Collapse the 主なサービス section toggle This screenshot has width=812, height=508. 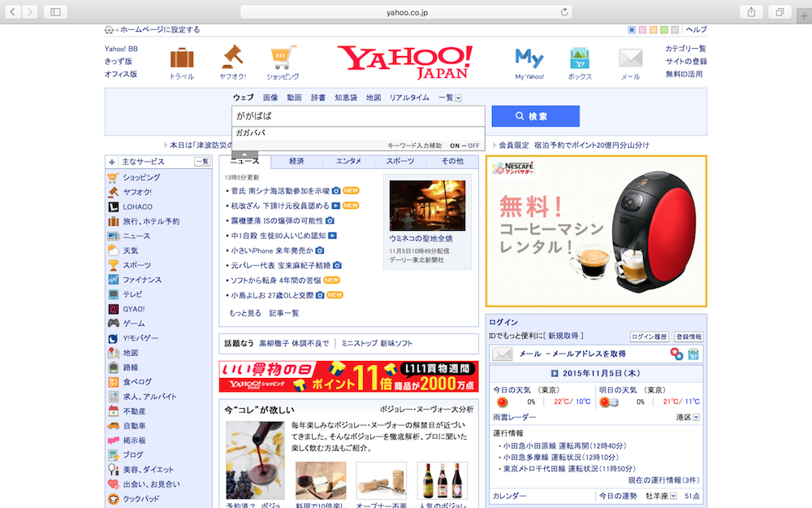(x=111, y=162)
